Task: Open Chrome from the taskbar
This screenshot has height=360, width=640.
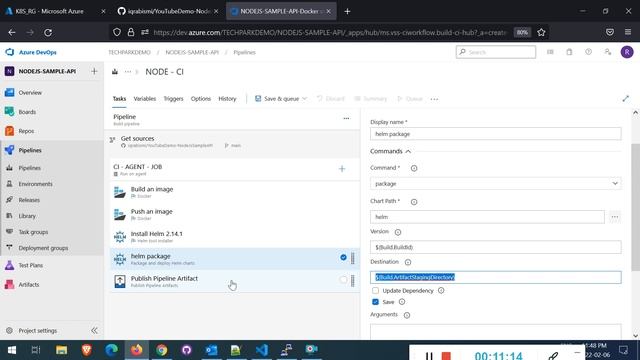Action: pyautogui.click(x=162, y=350)
